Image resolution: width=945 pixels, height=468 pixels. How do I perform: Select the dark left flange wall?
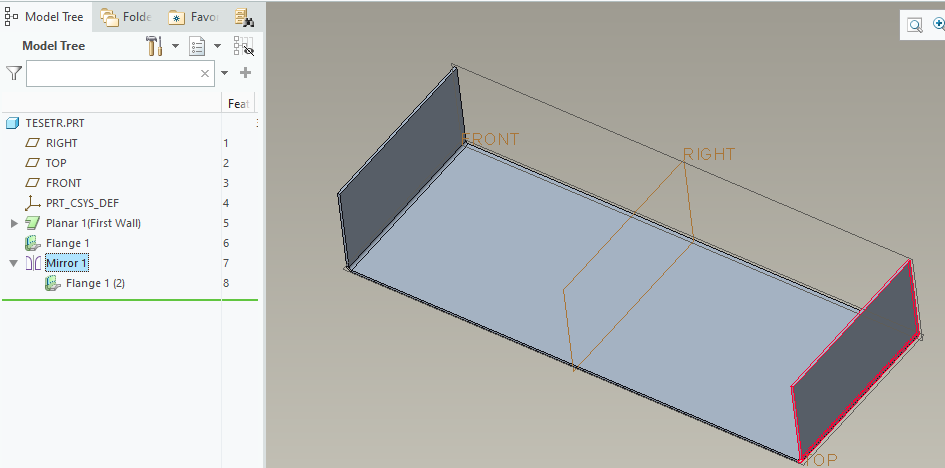pos(400,169)
